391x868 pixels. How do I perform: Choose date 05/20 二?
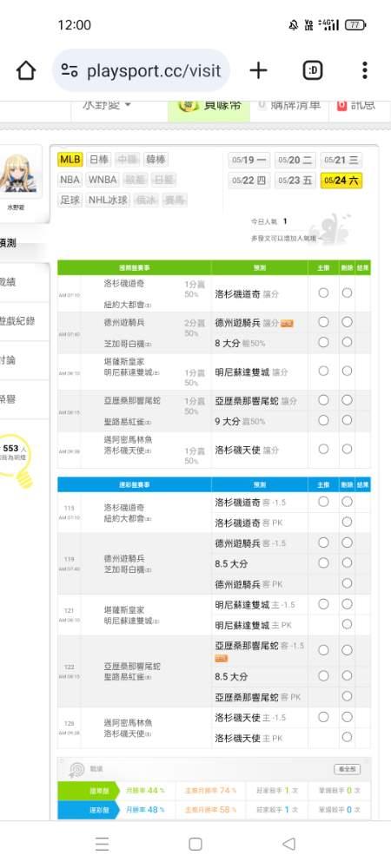(x=295, y=160)
